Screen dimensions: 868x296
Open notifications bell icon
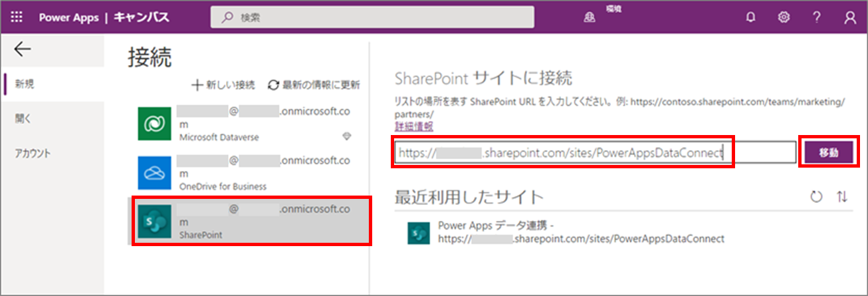click(751, 18)
